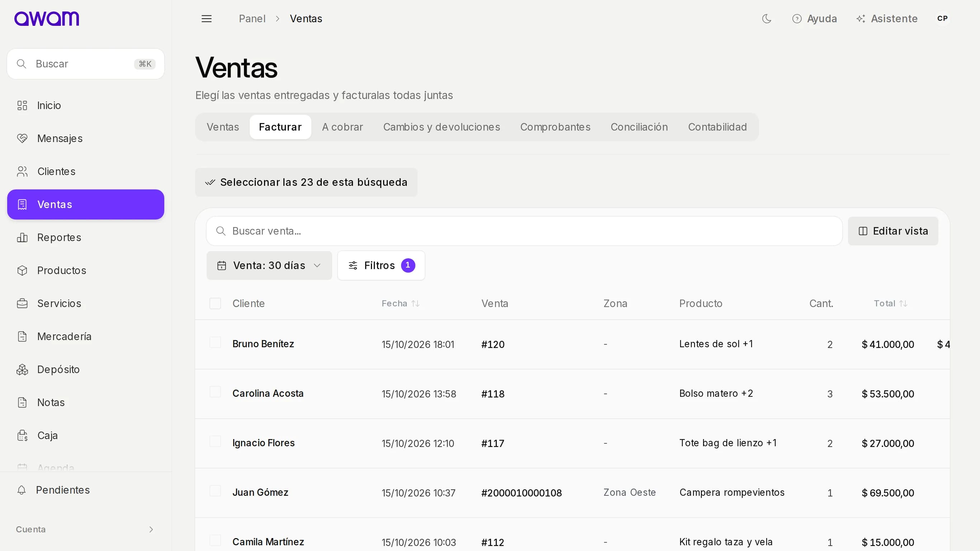Viewport: 980px width, 551px height.
Task: Open the Filtros panel
Action: point(381,265)
